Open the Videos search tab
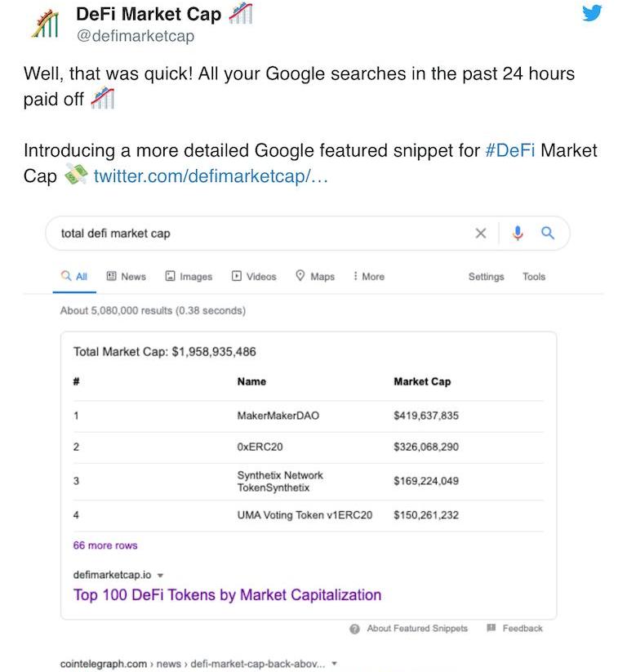This screenshot has width=627, height=672. tap(254, 277)
